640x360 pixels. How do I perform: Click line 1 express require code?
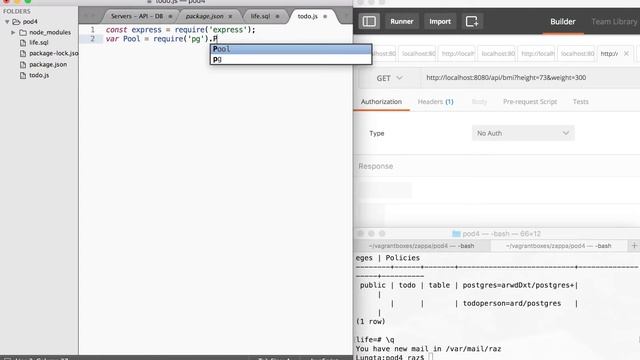tap(180, 30)
